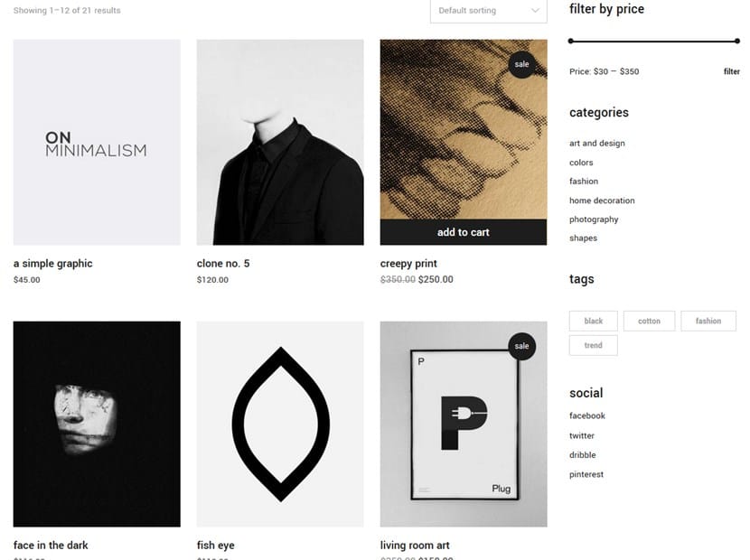Click the sale badge on creepy print
The height and width of the screenshot is (560, 750).
coord(522,64)
